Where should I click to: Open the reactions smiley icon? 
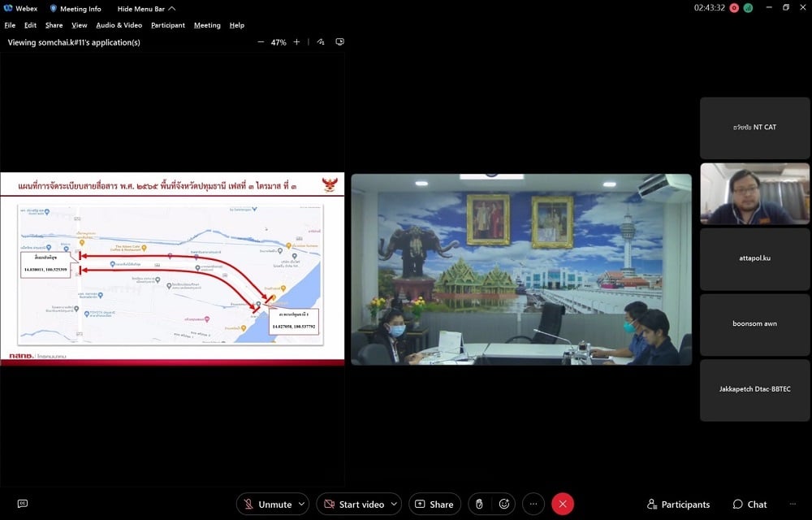504,504
